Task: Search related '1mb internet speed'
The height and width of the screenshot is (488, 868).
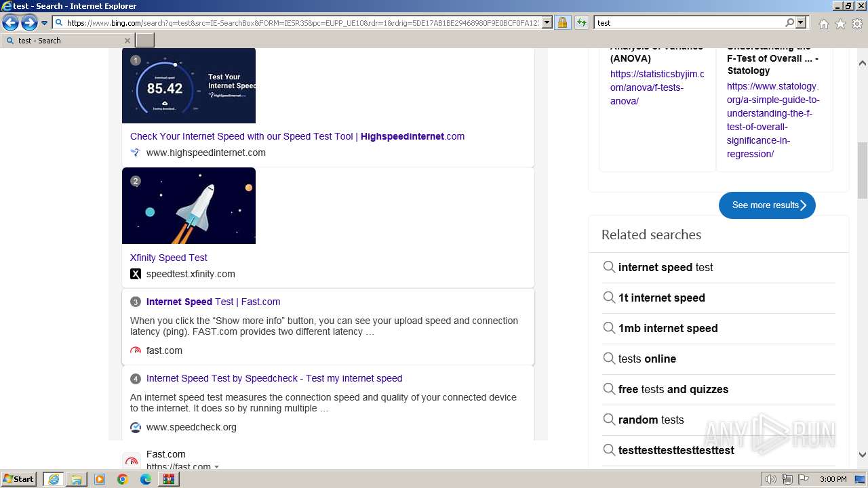Action: click(x=668, y=328)
